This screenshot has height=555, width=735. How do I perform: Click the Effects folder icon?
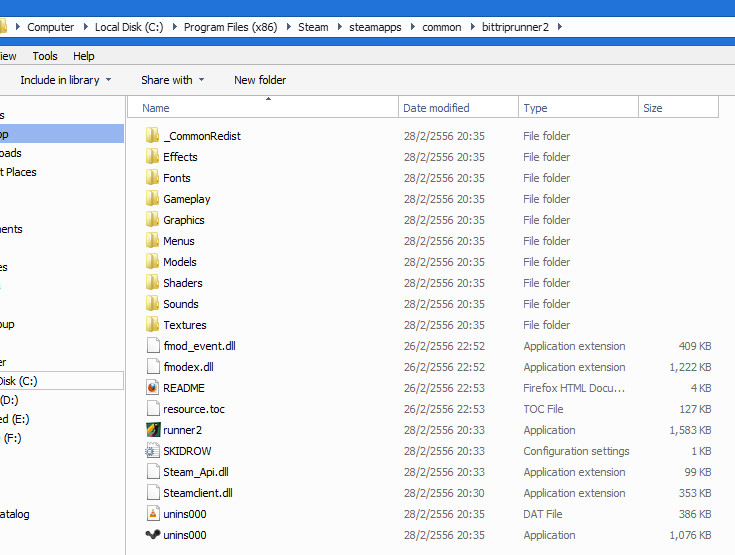click(152, 157)
